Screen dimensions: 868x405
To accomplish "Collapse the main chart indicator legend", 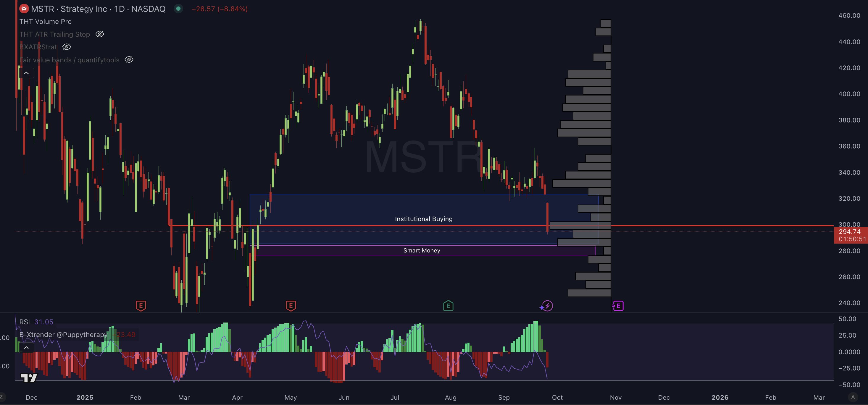I will [x=26, y=73].
